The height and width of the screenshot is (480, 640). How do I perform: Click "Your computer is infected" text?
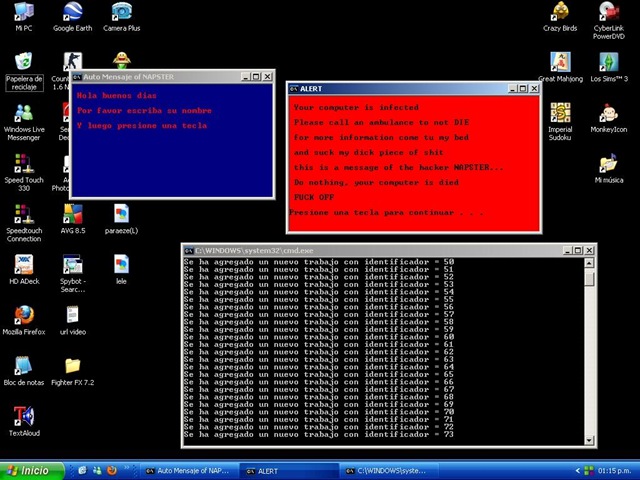click(356, 107)
